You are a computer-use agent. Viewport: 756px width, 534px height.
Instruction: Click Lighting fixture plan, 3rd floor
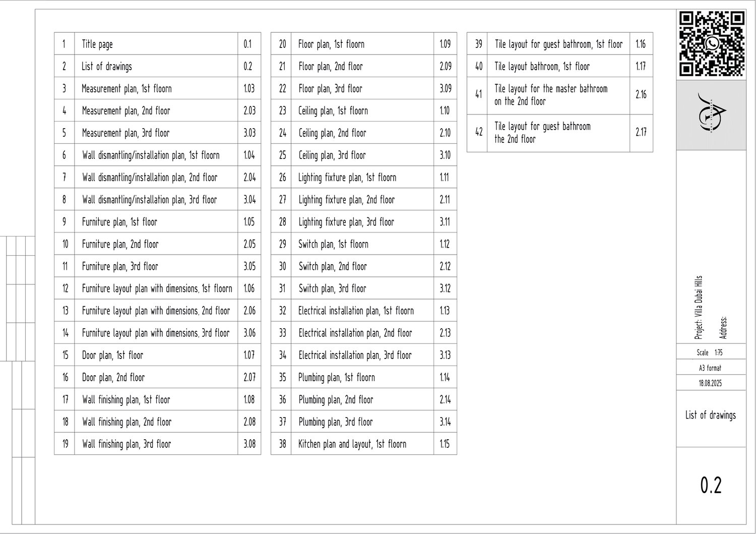click(x=346, y=222)
